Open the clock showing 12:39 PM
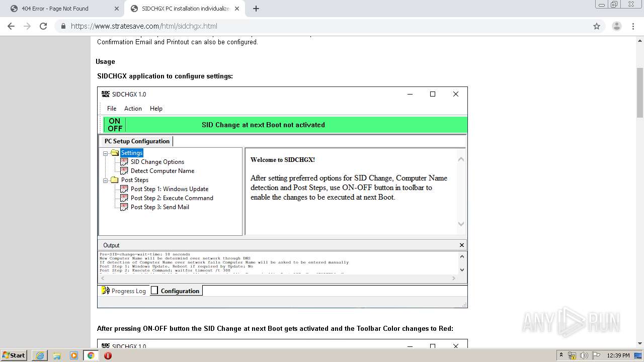Image resolution: width=644 pixels, height=362 pixels. [618, 355]
